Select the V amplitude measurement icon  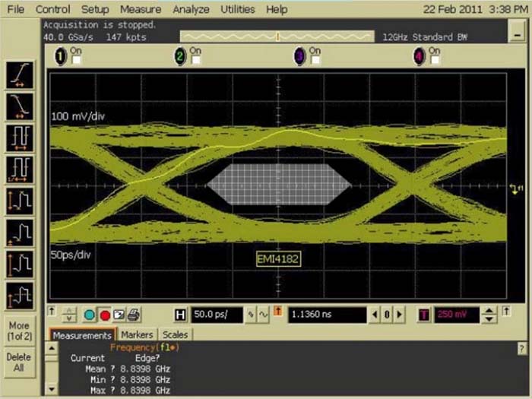tap(20, 264)
